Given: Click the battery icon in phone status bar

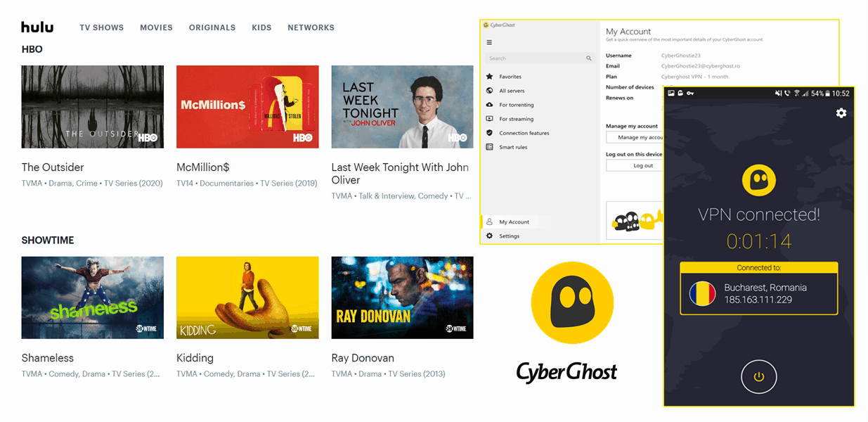Looking at the screenshot, I should point(827,94).
